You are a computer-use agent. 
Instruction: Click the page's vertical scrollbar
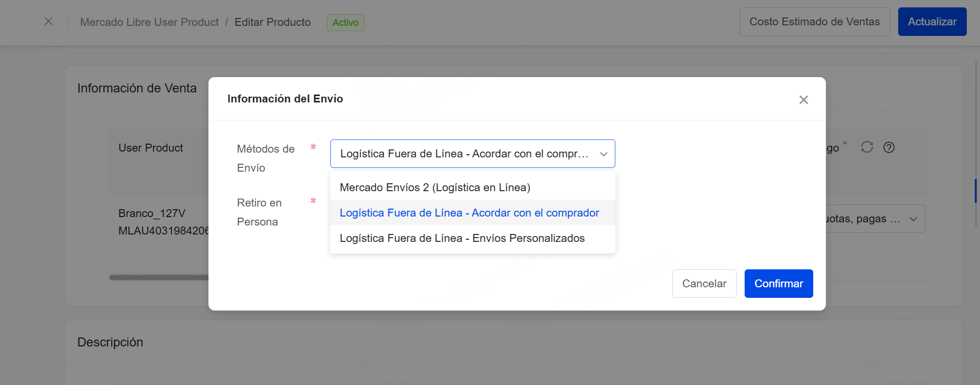coord(976,191)
